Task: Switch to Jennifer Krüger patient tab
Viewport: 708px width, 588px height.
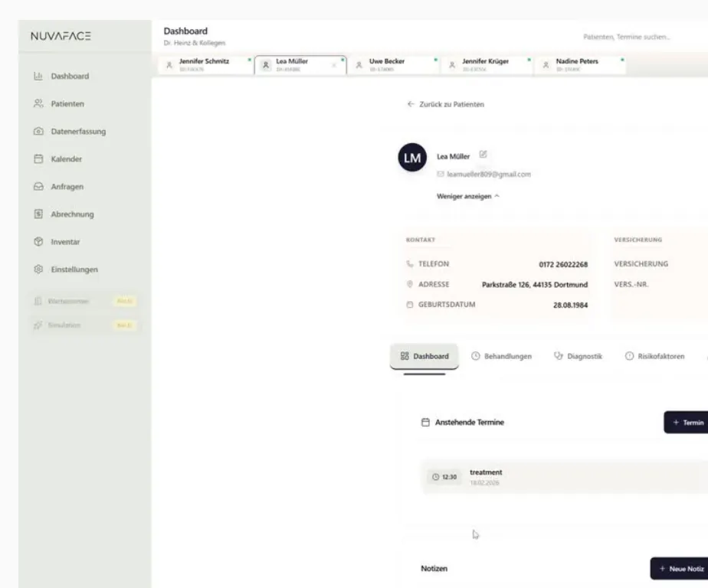Action: tap(488, 65)
